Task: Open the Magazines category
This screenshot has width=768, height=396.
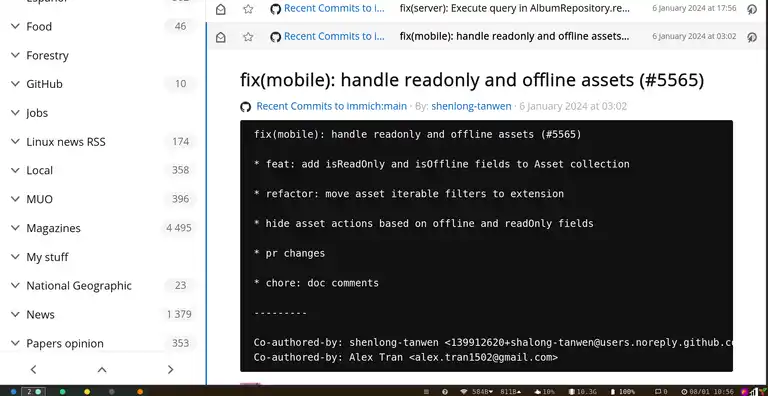Action: [x=53, y=228]
